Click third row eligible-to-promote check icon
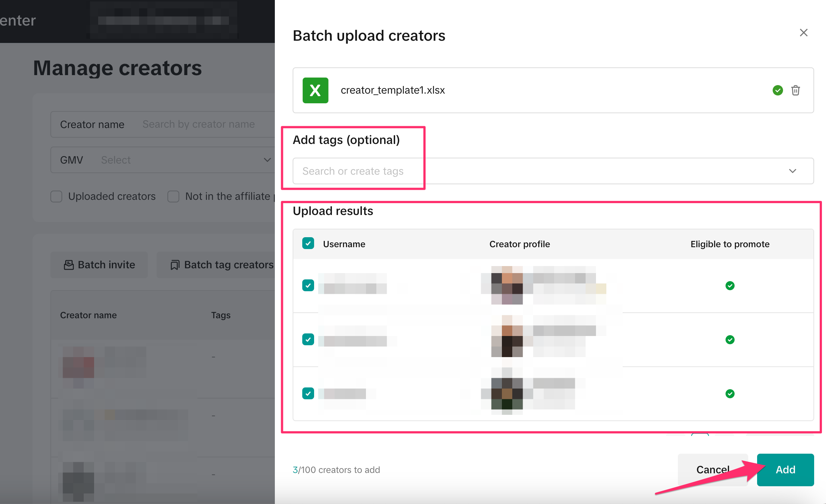The image size is (826, 504). point(730,394)
